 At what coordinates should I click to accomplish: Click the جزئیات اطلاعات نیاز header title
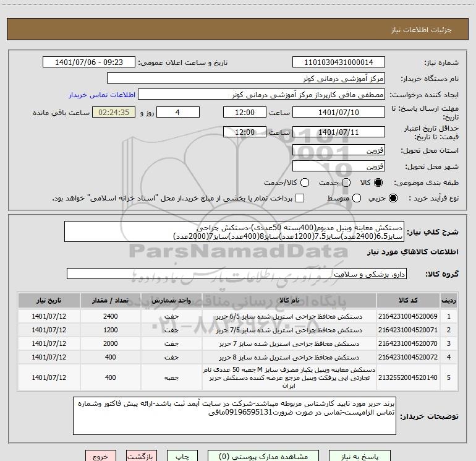[x=422, y=30]
